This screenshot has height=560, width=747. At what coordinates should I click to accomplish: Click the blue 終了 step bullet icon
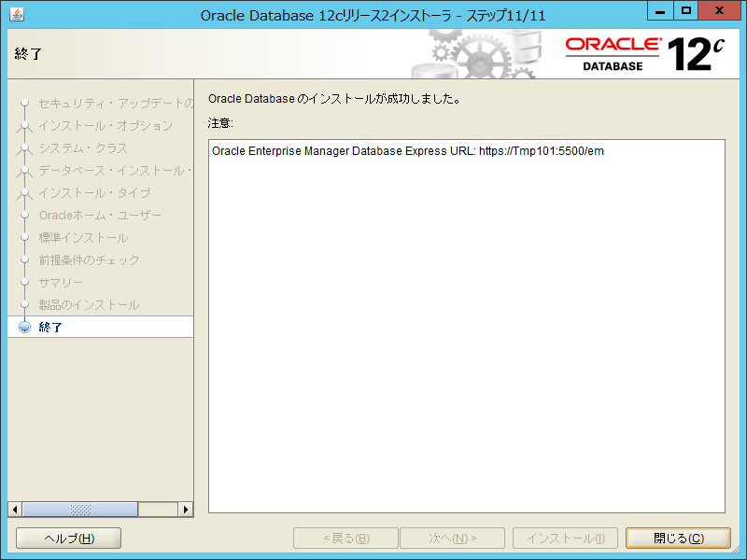click(24, 328)
